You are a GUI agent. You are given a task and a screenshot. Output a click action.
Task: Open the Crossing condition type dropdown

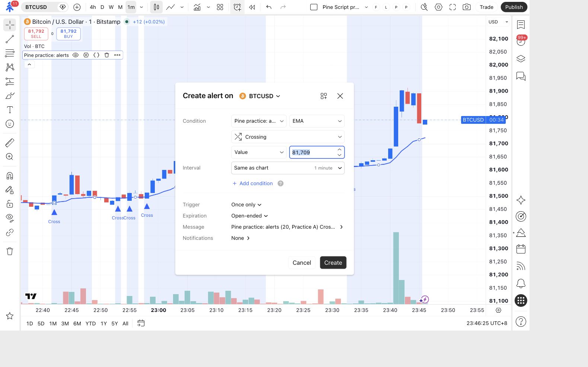tap(288, 137)
